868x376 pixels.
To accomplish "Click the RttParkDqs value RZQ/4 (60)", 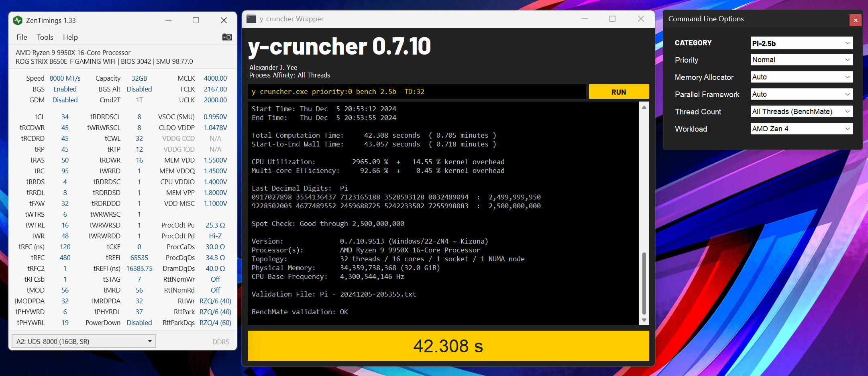I will pyautogui.click(x=215, y=323).
